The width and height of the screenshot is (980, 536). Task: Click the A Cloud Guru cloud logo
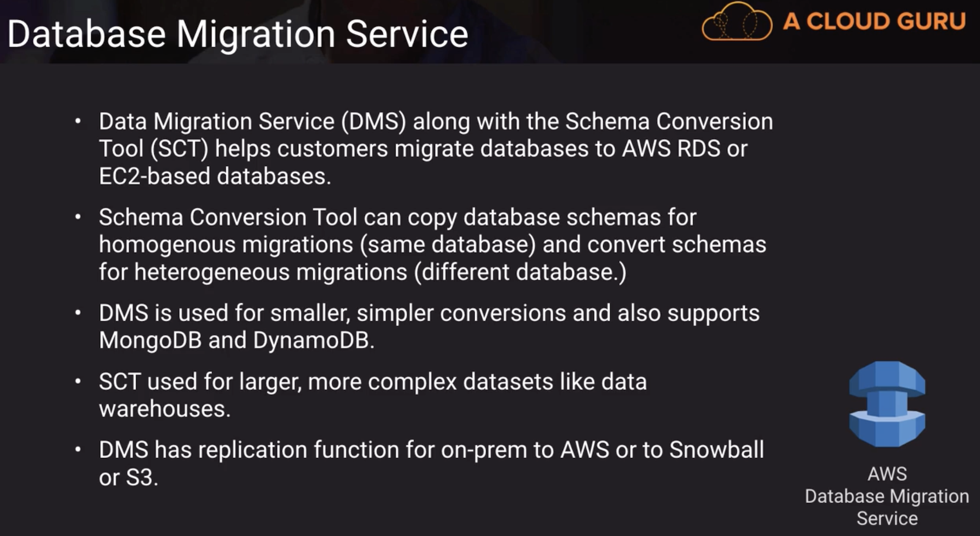737,23
